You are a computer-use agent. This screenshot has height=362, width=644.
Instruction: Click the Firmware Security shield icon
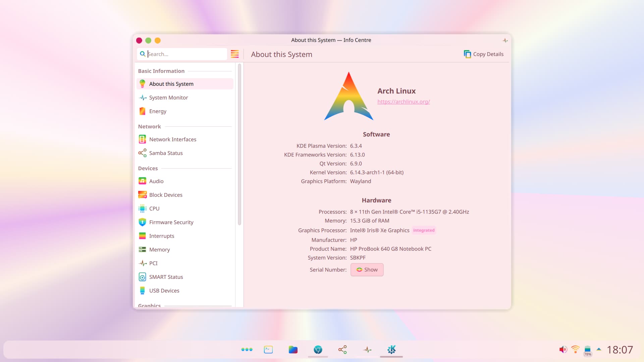(x=142, y=222)
